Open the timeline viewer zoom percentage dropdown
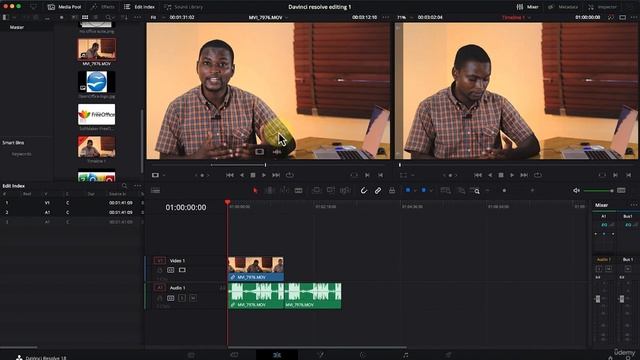The height and width of the screenshot is (360, 640). pyautogui.click(x=404, y=18)
